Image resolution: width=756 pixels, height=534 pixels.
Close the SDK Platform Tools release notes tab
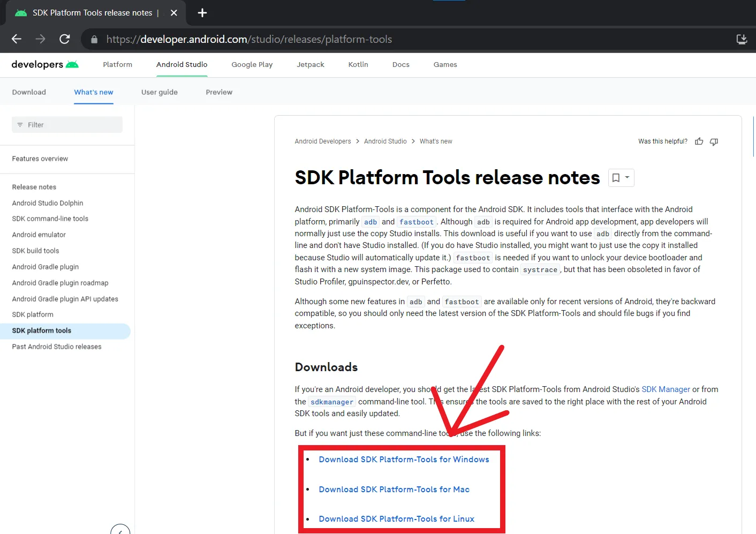[174, 13]
